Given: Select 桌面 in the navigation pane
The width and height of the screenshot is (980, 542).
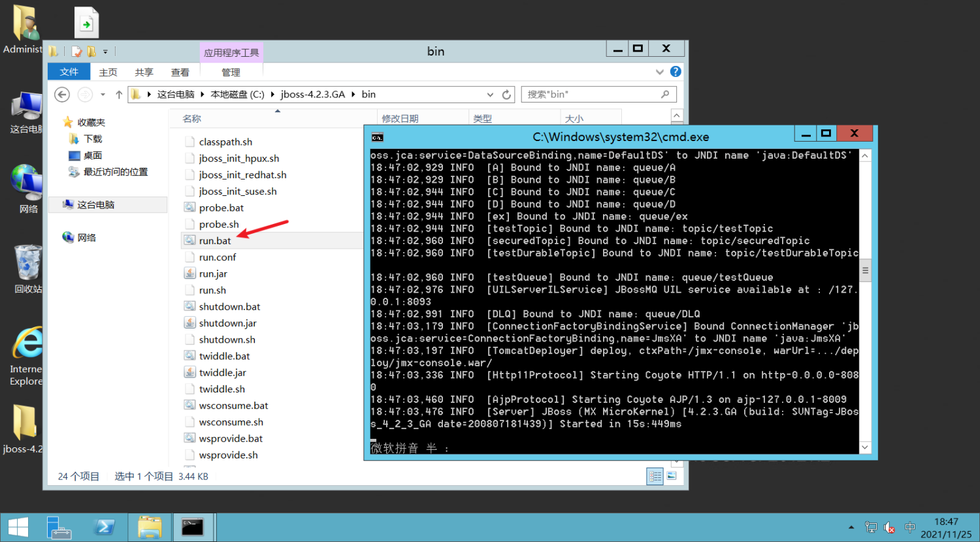Looking at the screenshot, I should [x=93, y=155].
